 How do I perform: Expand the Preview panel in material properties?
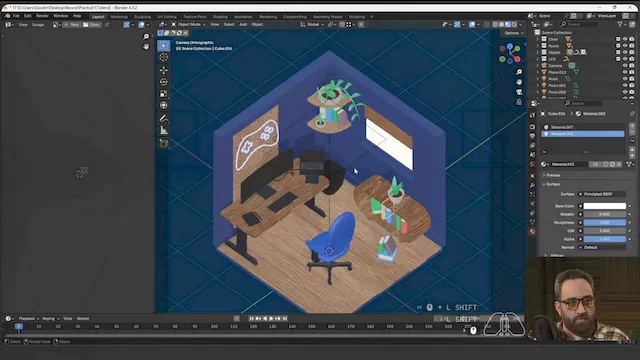pos(553,175)
